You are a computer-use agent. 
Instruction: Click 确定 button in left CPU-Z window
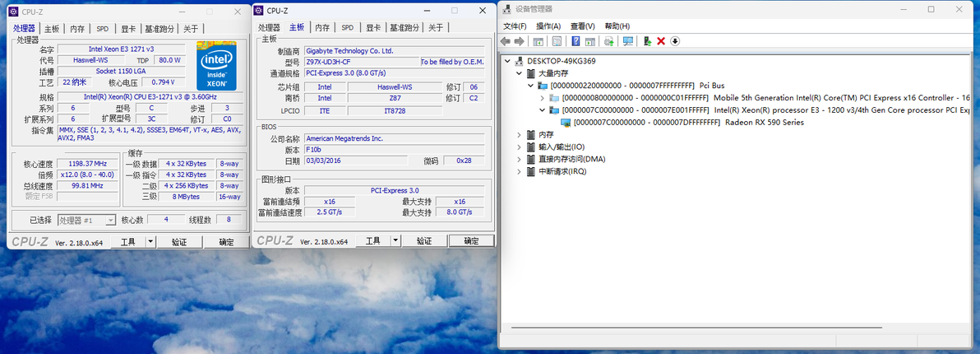(x=226, y=241)
